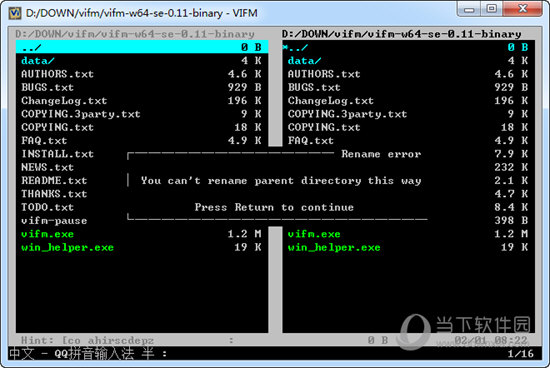Image resolution: width=550 pixels, height=368 pixels.
Task: Click the 398 B size in right pane
Action: tap(511, 221)
